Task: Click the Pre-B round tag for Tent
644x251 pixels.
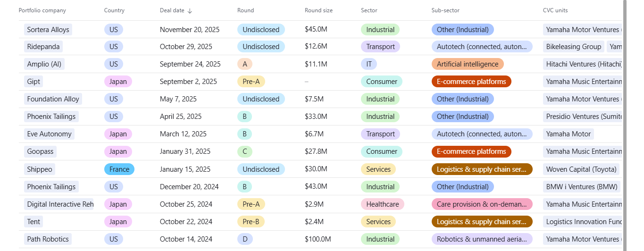Action: [251, 222]
